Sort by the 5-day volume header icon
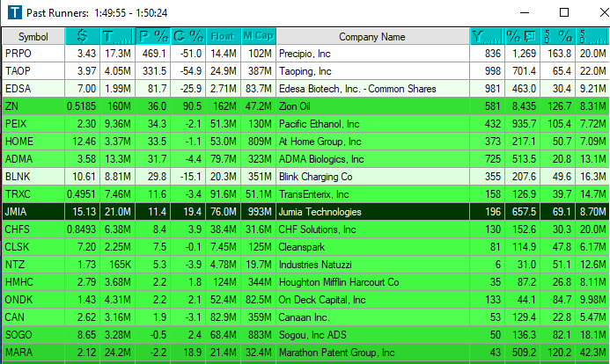The width and height of the screenshot is (610, 364). click(x=592, y=36)
